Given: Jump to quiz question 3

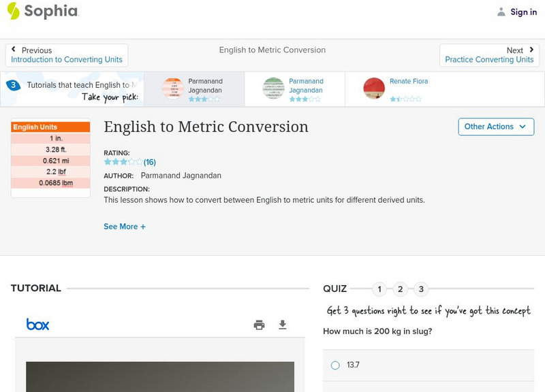Looking at the screenshot, I should coord(421,289).
